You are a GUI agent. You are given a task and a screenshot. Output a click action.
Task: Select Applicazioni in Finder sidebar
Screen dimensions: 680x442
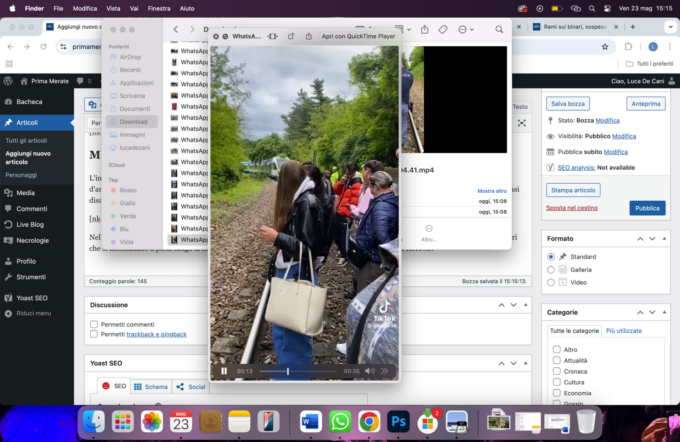(x=131, y=83)
